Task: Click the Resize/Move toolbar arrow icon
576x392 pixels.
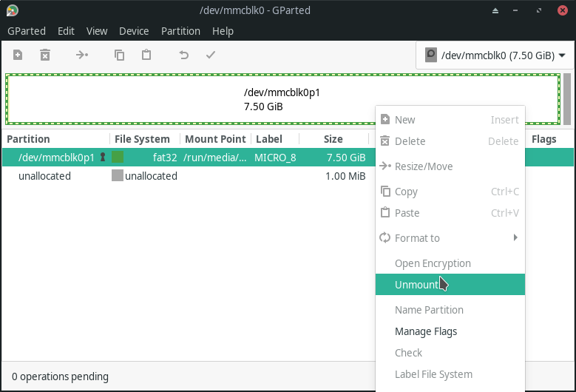Action: coord(81,55)
